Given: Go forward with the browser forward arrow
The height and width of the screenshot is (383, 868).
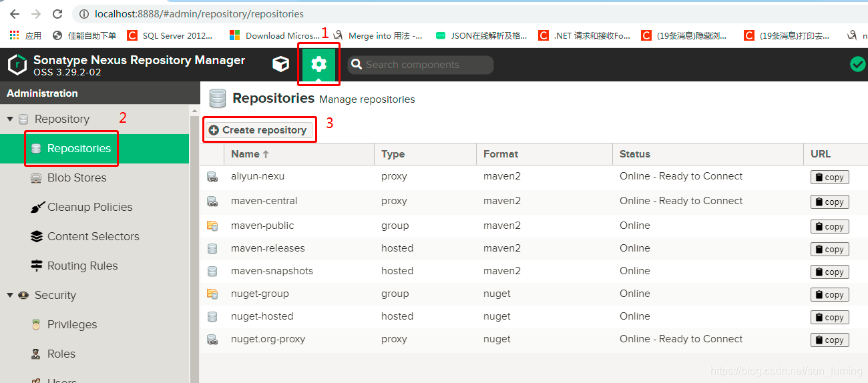Looking at the screenshot, I should [36, 13].
